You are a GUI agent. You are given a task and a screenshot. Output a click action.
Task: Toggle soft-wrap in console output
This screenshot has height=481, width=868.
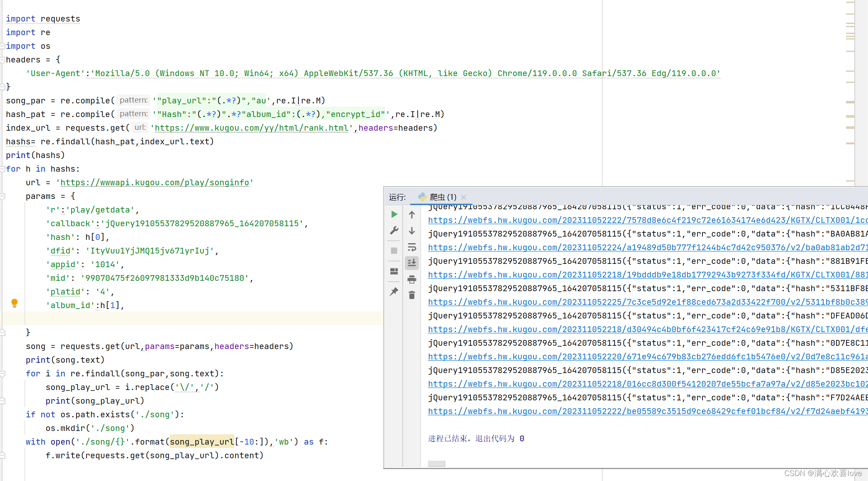(412, 247)
